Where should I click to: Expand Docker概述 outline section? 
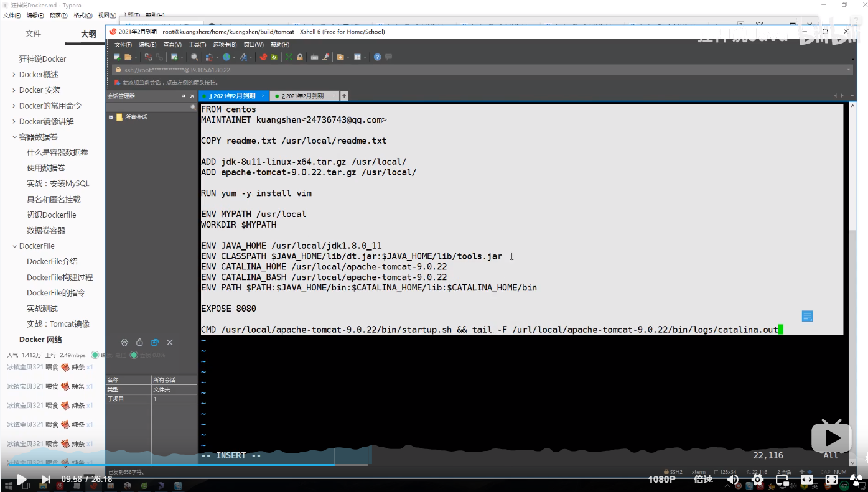(14, 74)
